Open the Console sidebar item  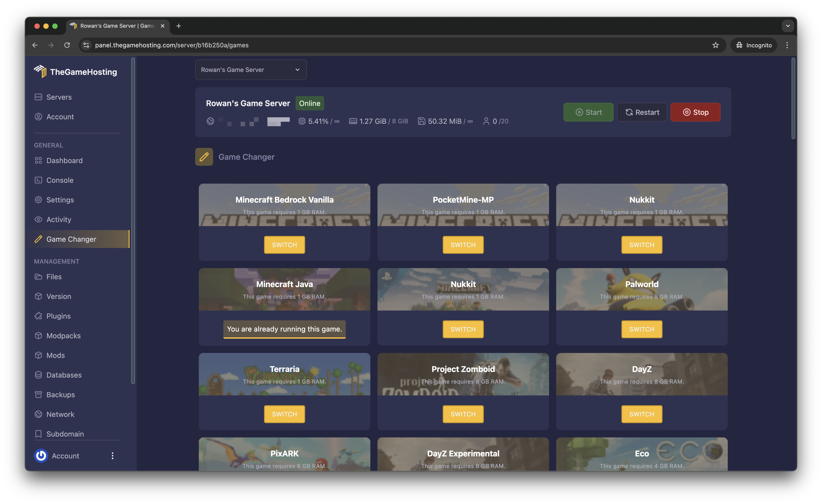pyautogui.click(x=60, y=180)
